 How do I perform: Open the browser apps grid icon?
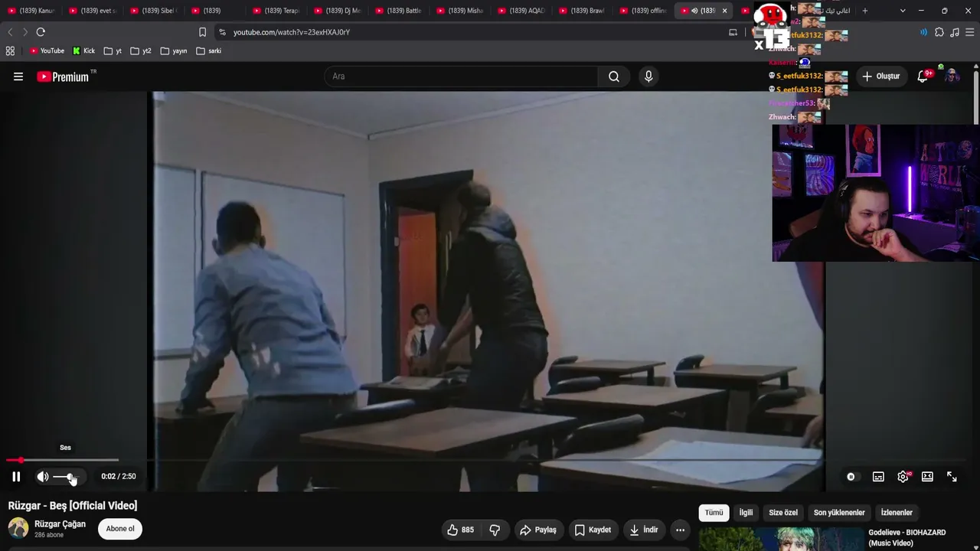pos(10,51)
